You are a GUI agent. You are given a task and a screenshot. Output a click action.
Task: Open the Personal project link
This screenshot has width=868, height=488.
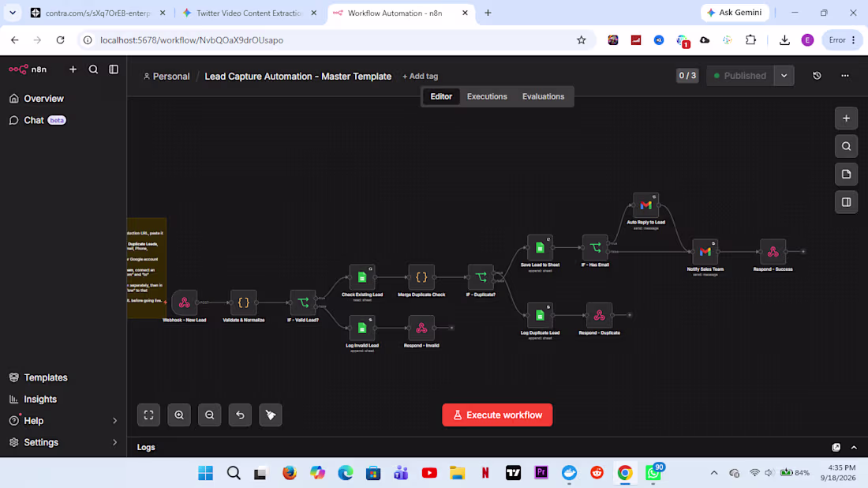coord(166,77)
